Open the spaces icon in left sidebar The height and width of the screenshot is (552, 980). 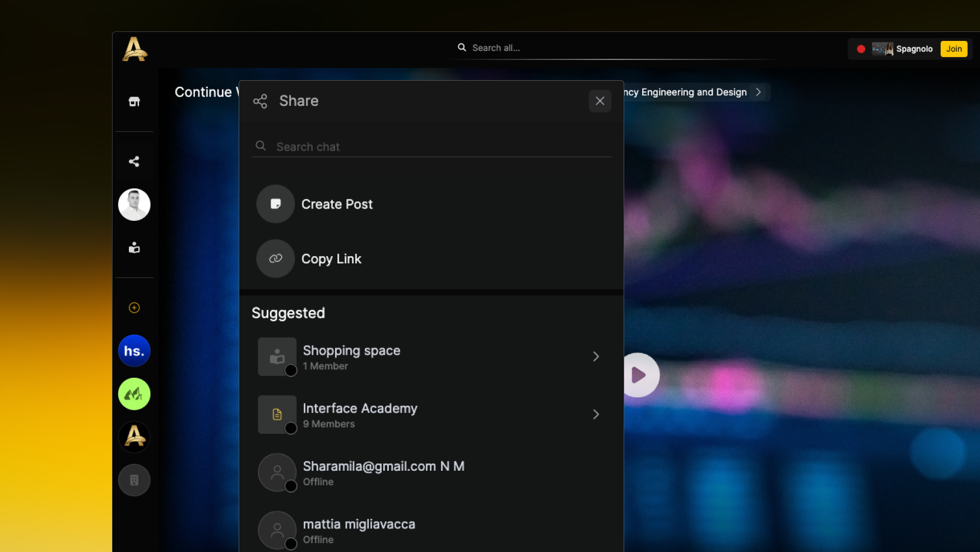[x=134, y=248]
